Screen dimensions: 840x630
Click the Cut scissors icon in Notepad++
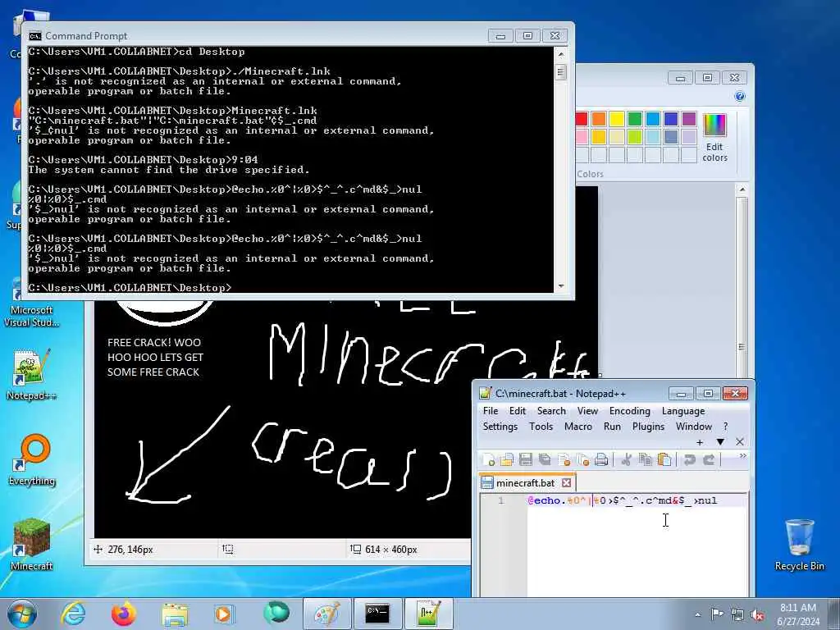(626, 459)
